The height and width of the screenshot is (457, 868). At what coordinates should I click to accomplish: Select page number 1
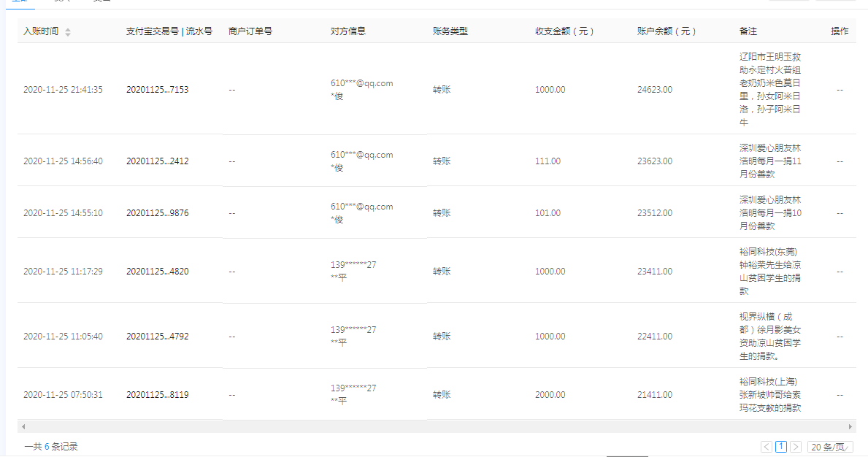tap(781, 447)
